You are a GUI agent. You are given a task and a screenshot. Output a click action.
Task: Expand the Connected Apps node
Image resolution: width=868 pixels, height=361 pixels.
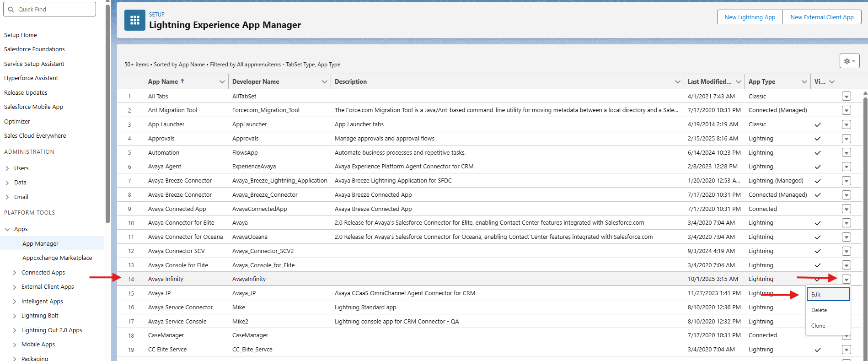[x=15, y=273]
